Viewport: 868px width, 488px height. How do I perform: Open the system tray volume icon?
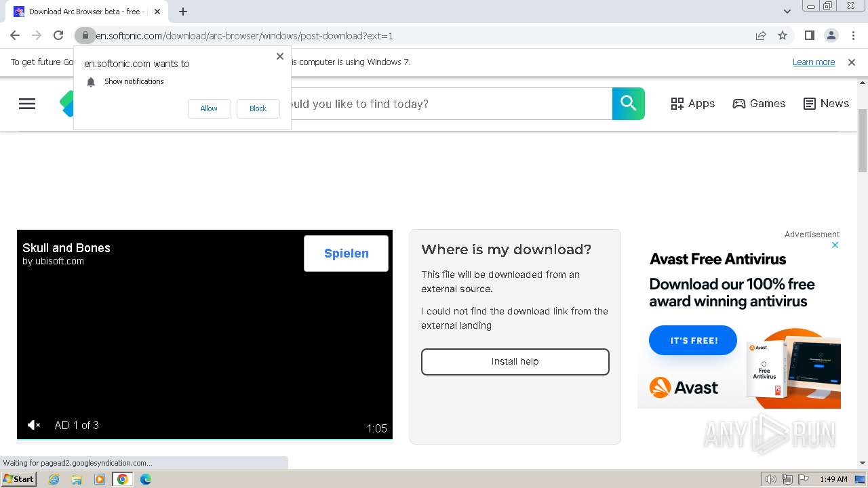771,479
